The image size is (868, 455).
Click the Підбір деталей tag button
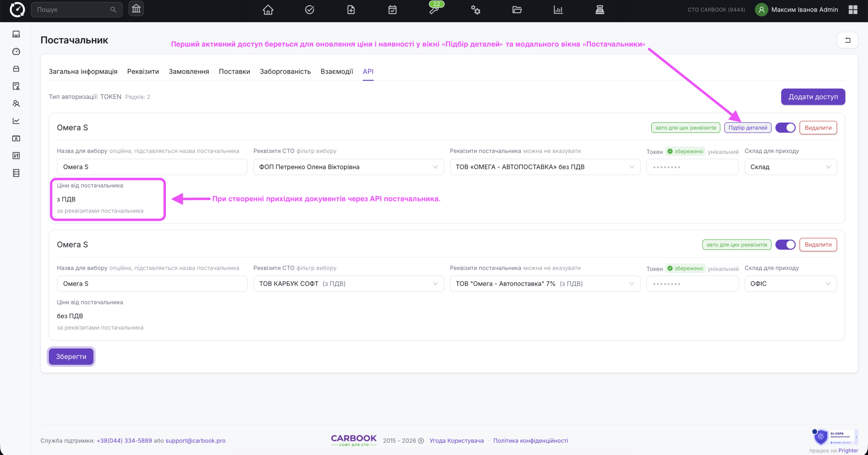[x=748, y=128]
